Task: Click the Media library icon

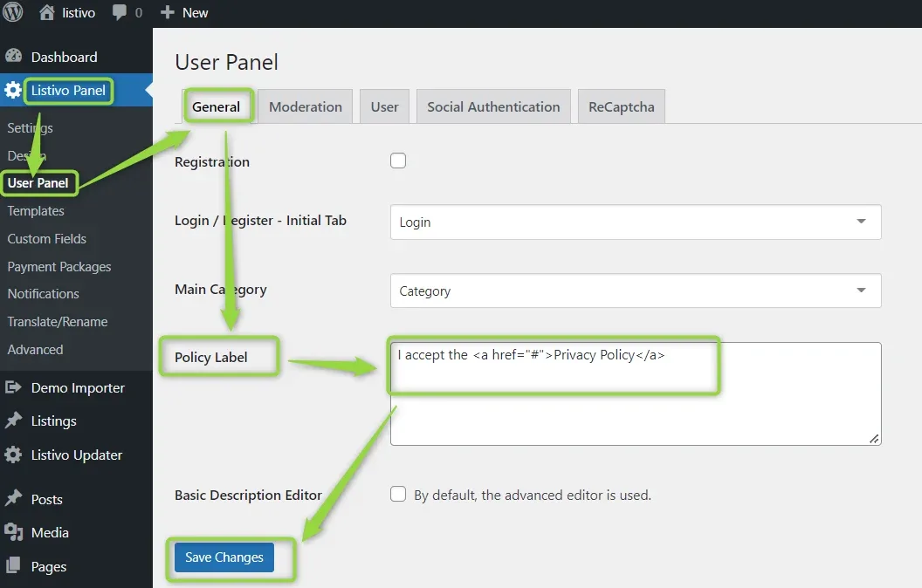Action: tap(13, 532)
